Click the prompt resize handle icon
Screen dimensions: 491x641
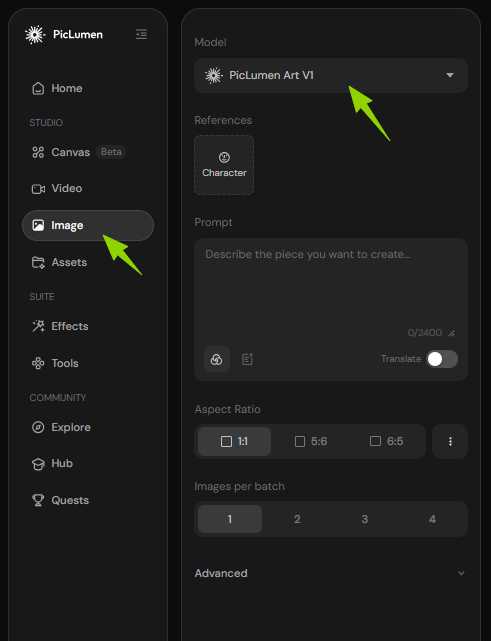tap(451, 334)
